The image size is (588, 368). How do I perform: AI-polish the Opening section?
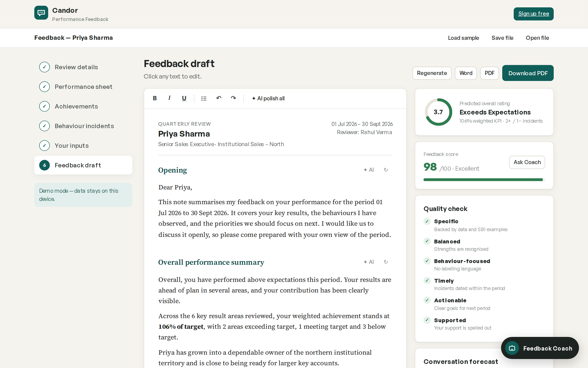[x=369, y=170]
